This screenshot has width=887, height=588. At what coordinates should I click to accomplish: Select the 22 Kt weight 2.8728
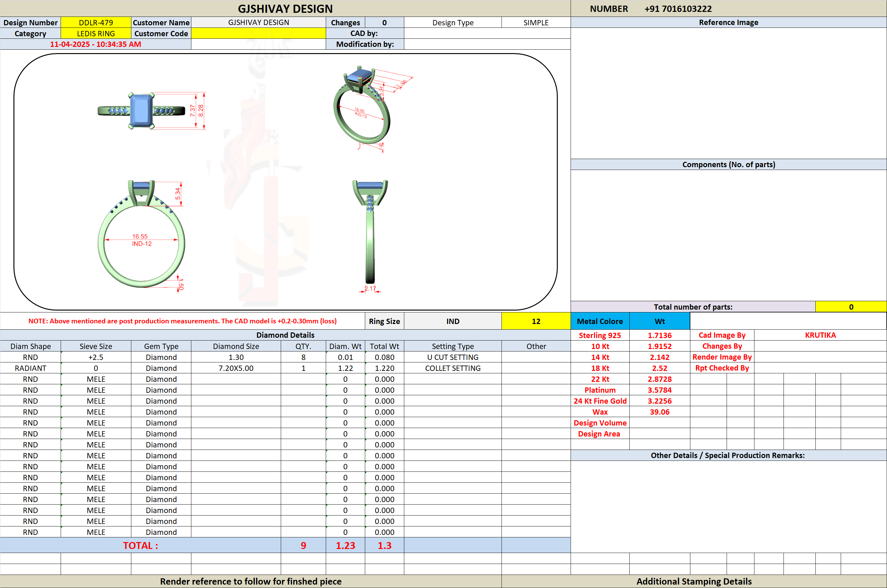[659, 379]
